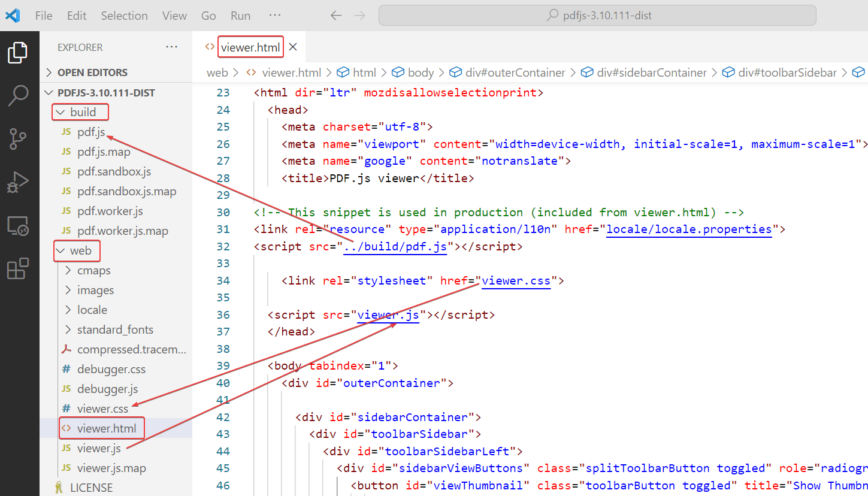
Task: Open the compressed.tracemonkey PDF file
Action: pos(116,349)
